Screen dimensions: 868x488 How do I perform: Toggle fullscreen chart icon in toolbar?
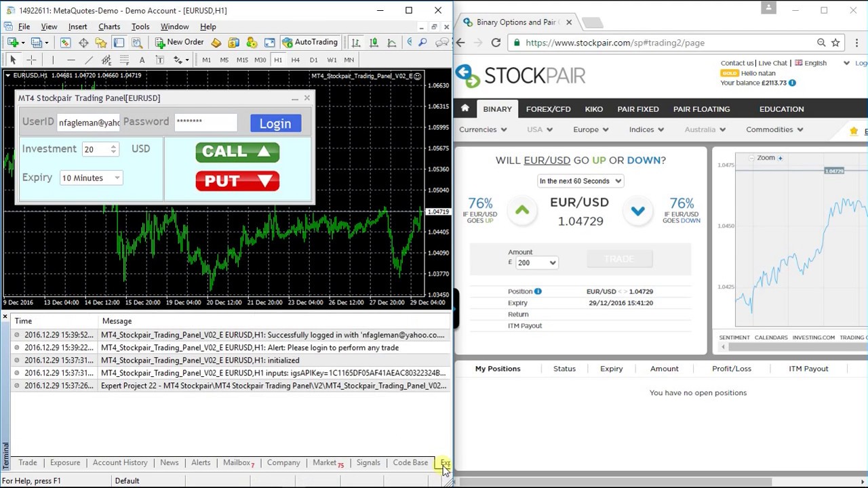click(x=269, y=42)
